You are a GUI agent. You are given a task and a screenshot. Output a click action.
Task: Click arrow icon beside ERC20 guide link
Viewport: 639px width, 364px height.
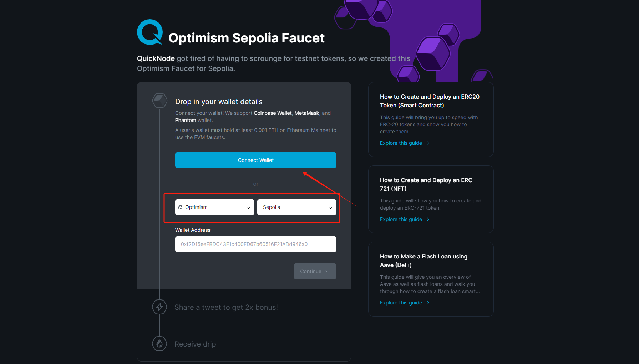pyautogui.click(x=428, y=143)
